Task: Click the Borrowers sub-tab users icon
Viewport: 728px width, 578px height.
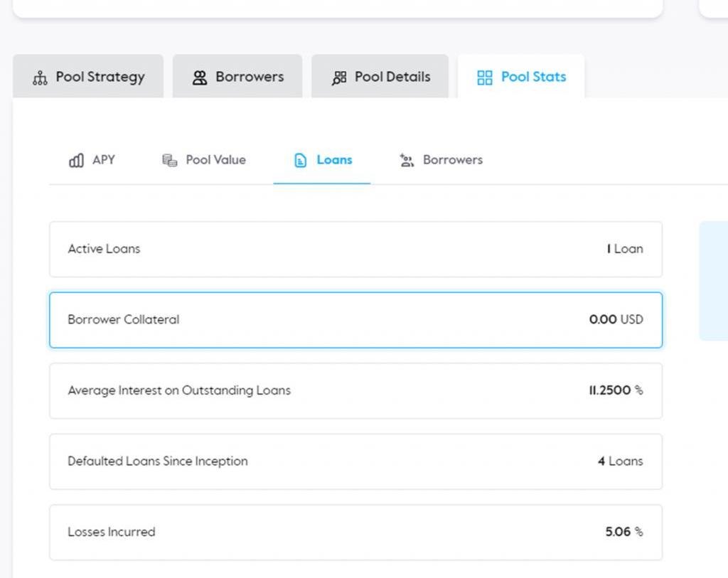Action: coord(407,161)
